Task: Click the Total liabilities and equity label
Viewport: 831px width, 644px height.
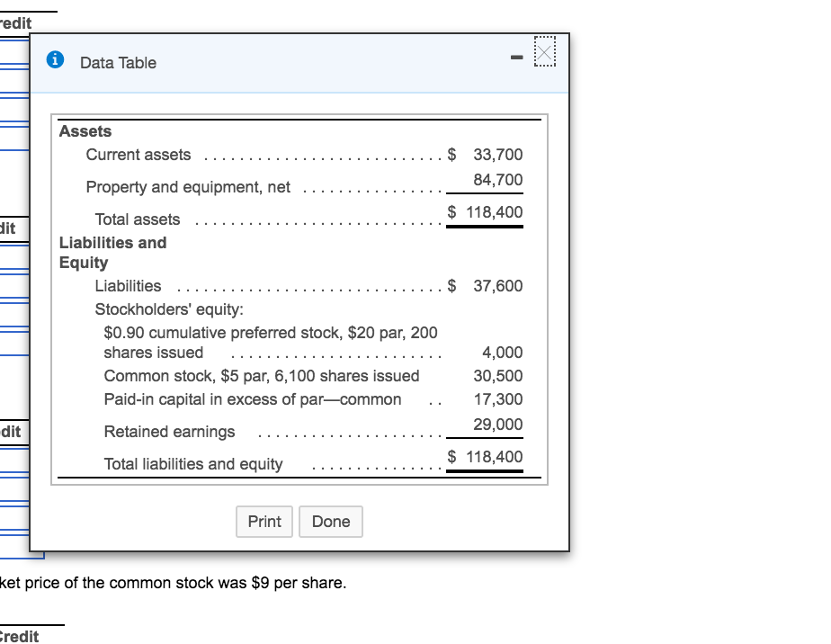Action: click(x=193, y=464)
